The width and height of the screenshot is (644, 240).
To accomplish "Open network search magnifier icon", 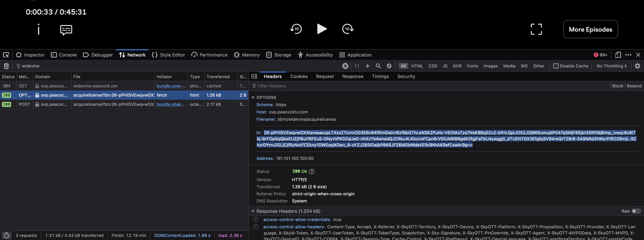I will [x=378, y=66].
